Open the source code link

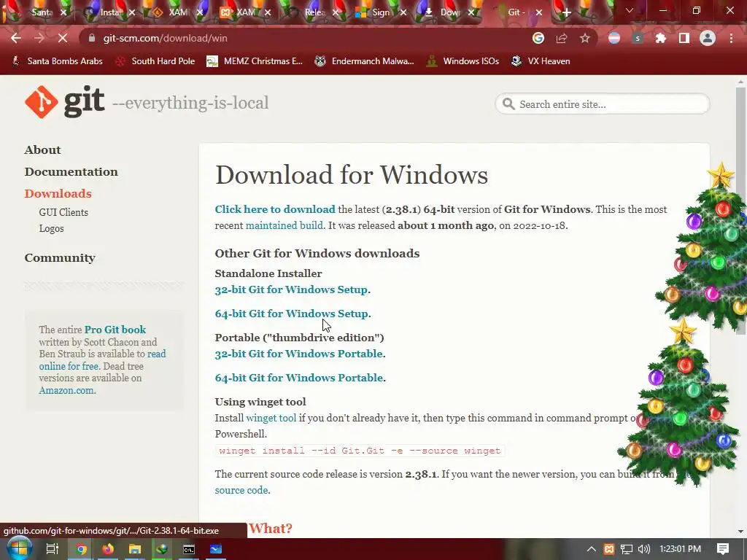241,491
